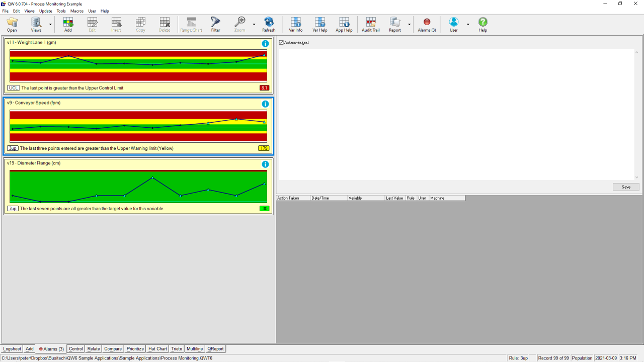Open the Filter tool
This screenshot has width=644, height=362.
215,24
